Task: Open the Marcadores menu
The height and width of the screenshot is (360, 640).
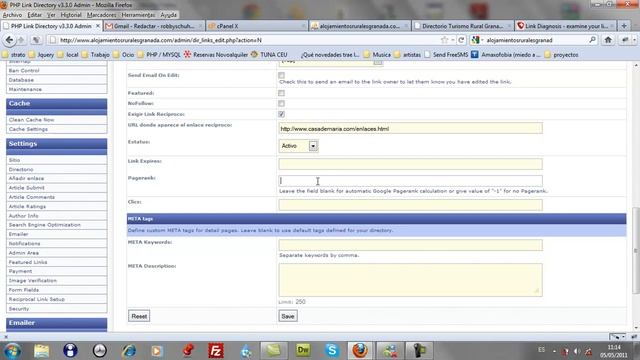Action: [x=101, y=15]
